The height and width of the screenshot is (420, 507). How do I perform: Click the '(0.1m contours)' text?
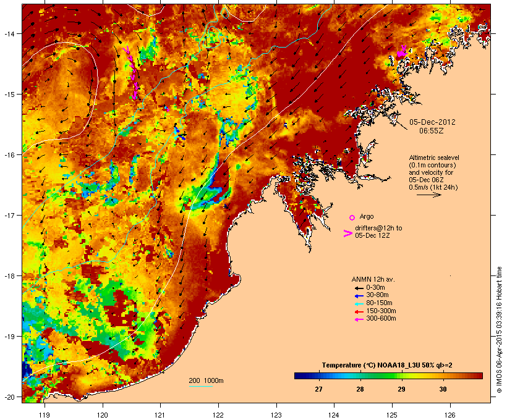pyautogui.click(x=432, y=165)
